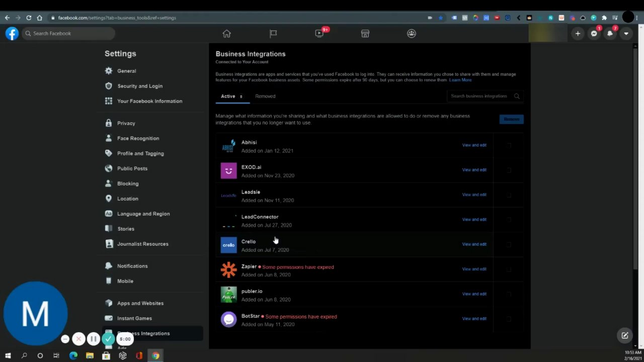The image size is (644, 362).
Task: Pause the screen recording
Action: (x=93, y=339)
